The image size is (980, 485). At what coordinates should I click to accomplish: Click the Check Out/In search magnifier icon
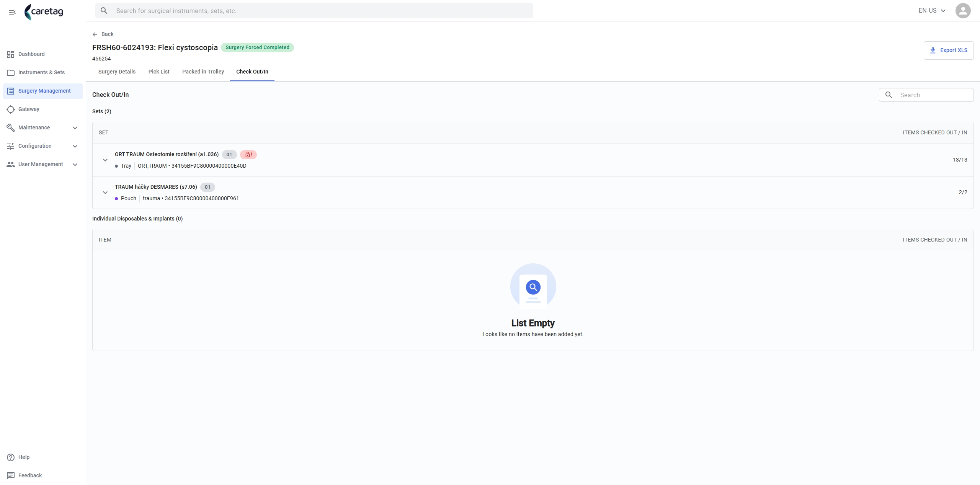889,95
